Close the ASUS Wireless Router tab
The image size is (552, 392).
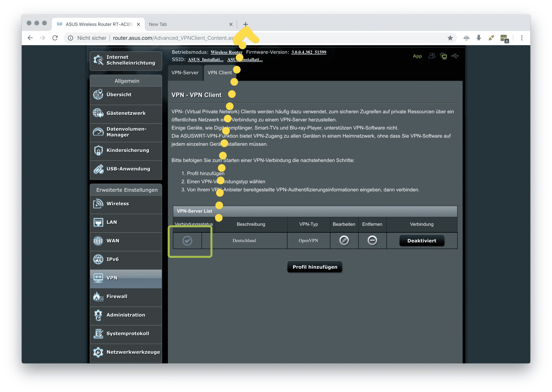coord(139,24)
